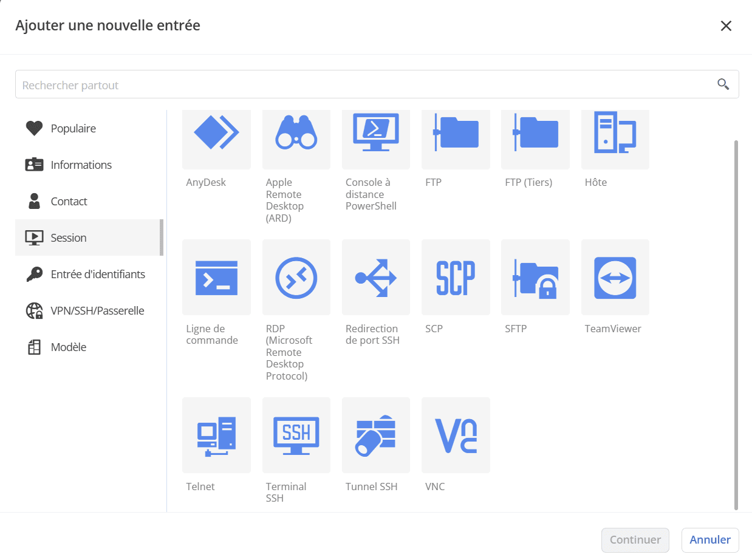The image size is (752, 560).
Task: Select the Telnet session icon
Action: [x=216, y=435]
